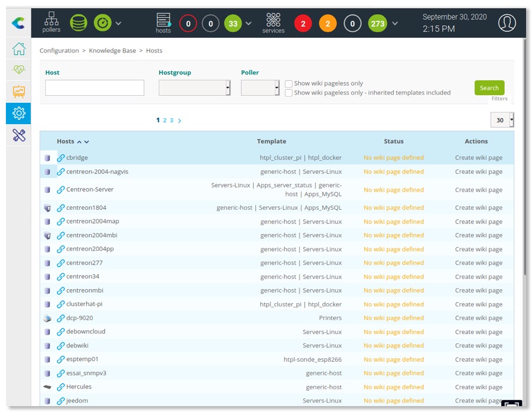Click the Administration tools icon in sidebar
Viewport: 532px width, 412px height.
click(18, 135)
